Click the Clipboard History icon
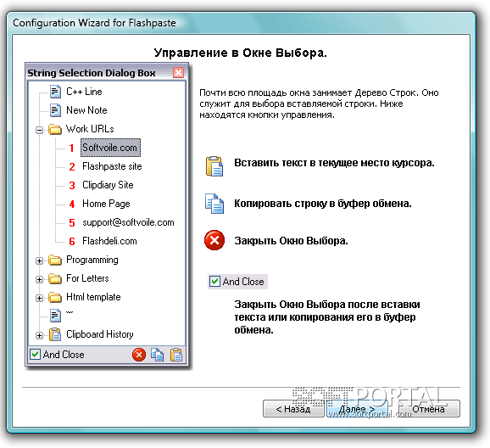Viewport: 490px width, 448px height. [55, 334]
